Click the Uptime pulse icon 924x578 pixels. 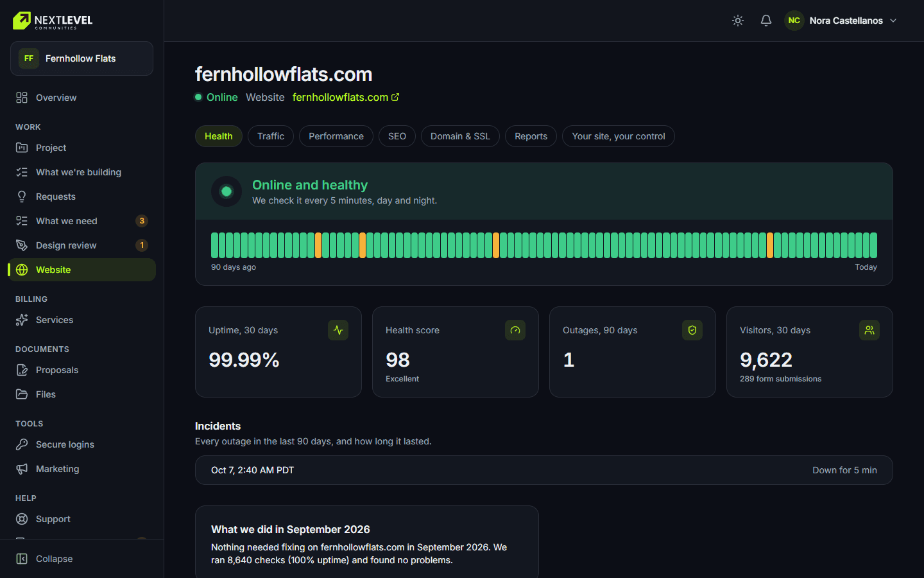338,330
